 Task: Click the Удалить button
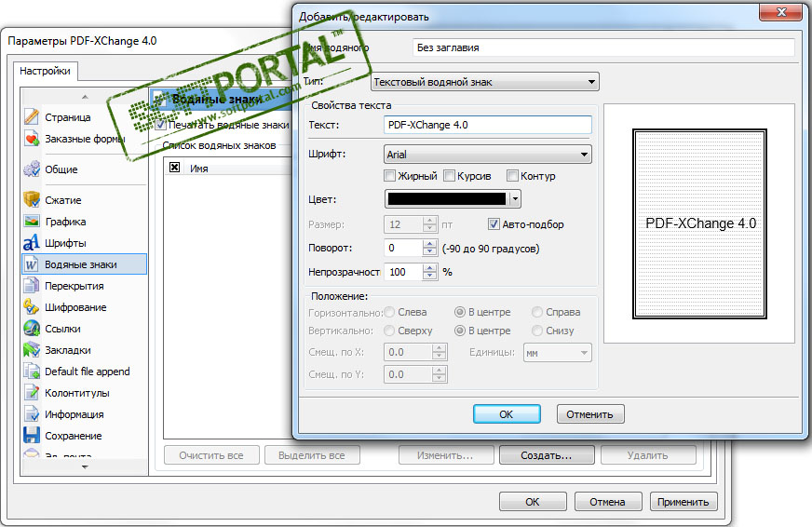point(648,455)
